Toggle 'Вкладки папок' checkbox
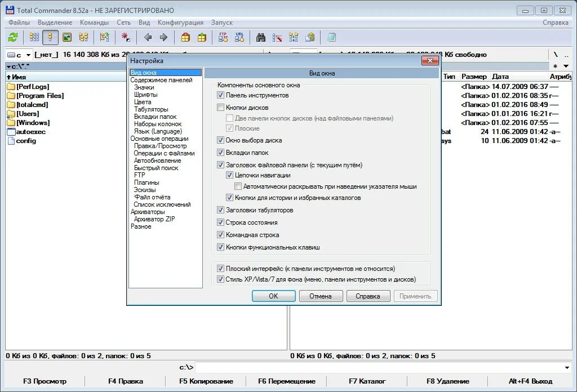Image resolution: width=577 pixels, height=392 pixels. [220, 152]
